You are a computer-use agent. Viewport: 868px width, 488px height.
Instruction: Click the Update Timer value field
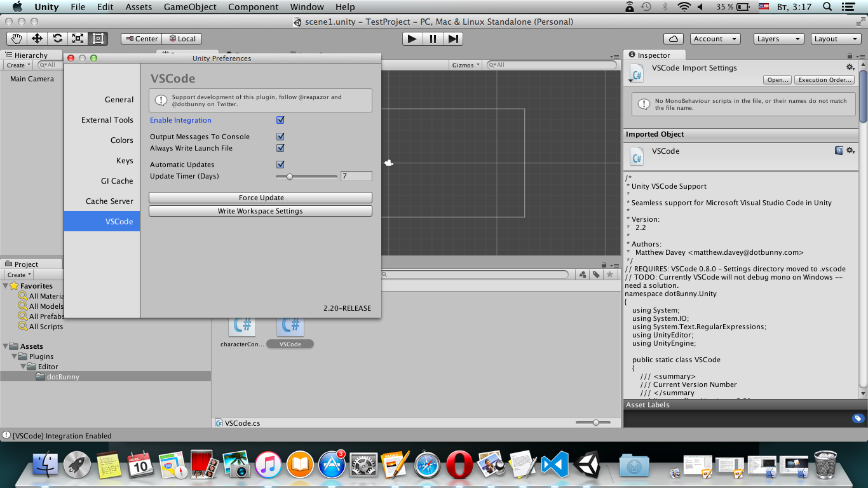click(x=356, y=176)
